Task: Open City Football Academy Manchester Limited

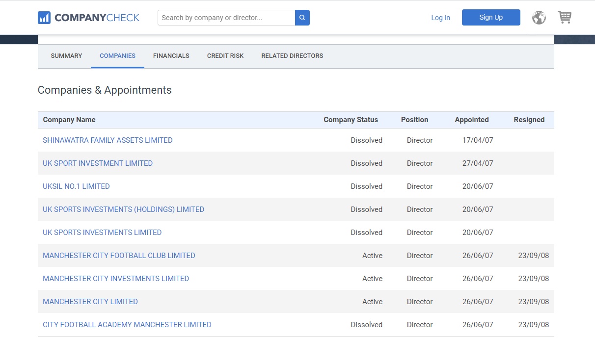Action: coord(127,325)
